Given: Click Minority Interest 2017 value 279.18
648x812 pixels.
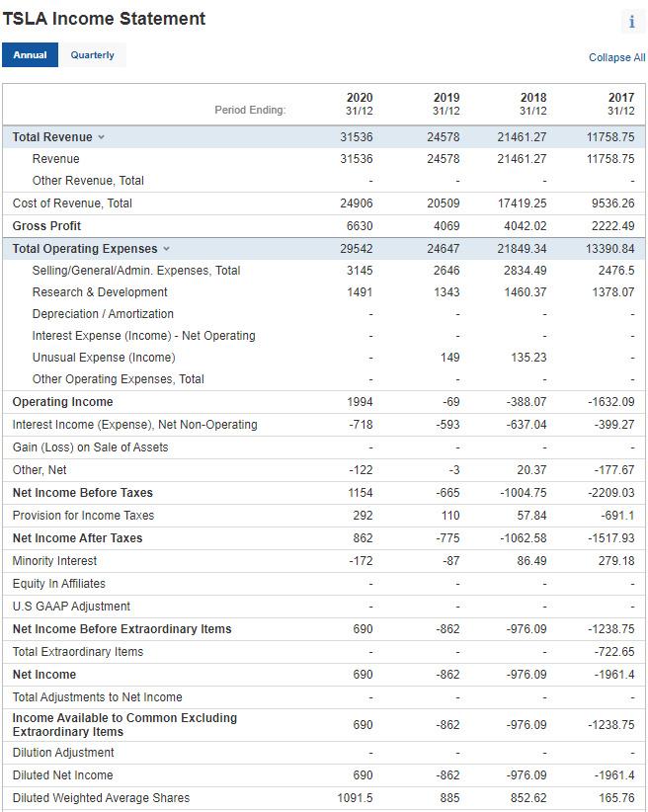Looking at the screenshot, I should 616,562.
